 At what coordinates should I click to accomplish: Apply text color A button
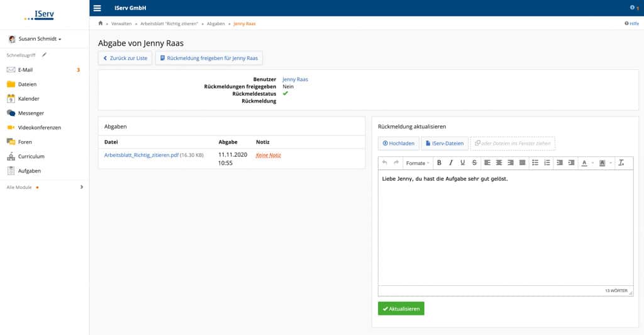coord(584,163)
